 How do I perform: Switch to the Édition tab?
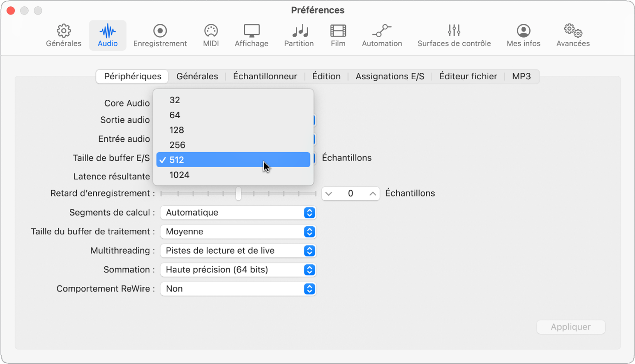tap(326, 76)
